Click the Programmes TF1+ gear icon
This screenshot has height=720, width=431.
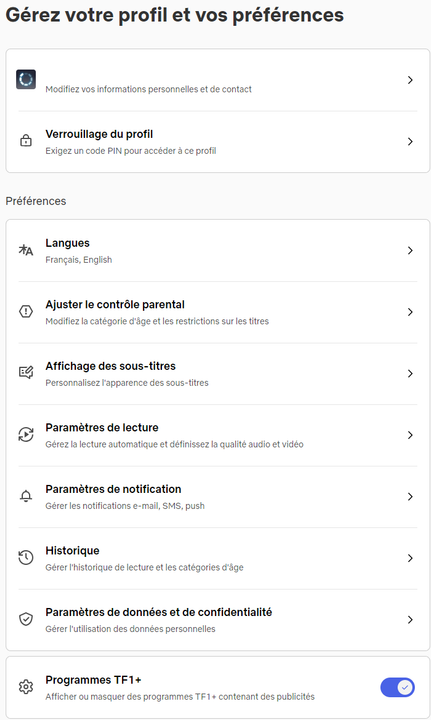click(x=26, y=687)
